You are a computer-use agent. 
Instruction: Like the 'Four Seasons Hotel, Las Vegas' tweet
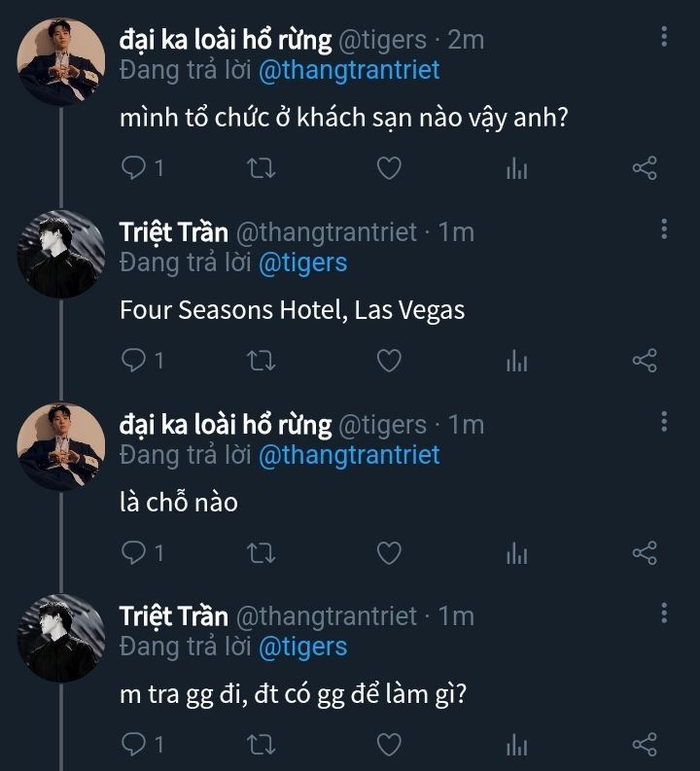[389, 361]
